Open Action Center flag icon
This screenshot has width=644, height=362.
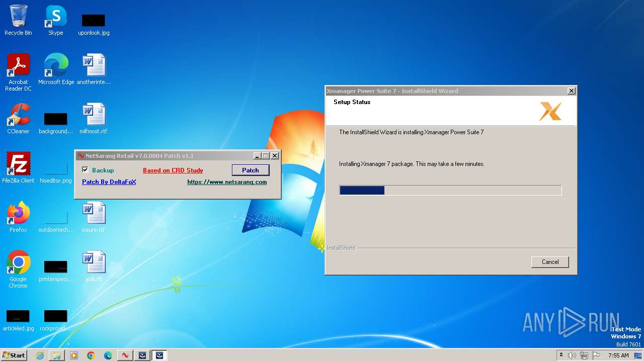click(596, 355)
